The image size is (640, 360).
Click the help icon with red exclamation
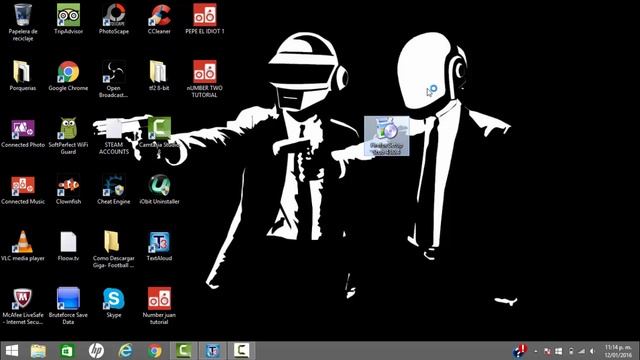(520, 351)
